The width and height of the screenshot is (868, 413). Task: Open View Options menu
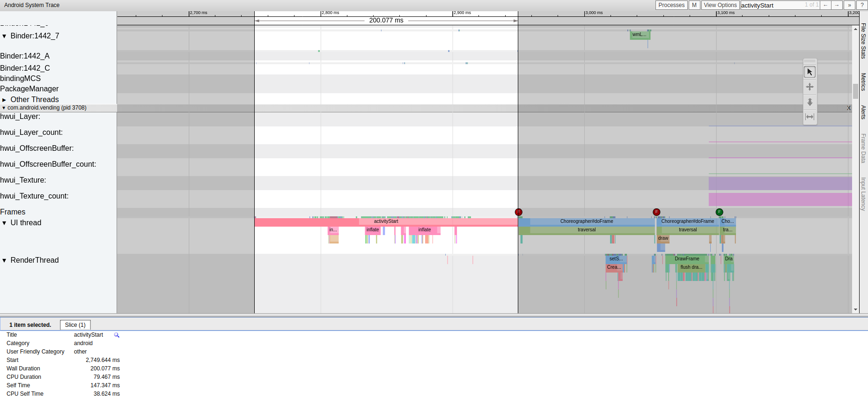(720, 5)
